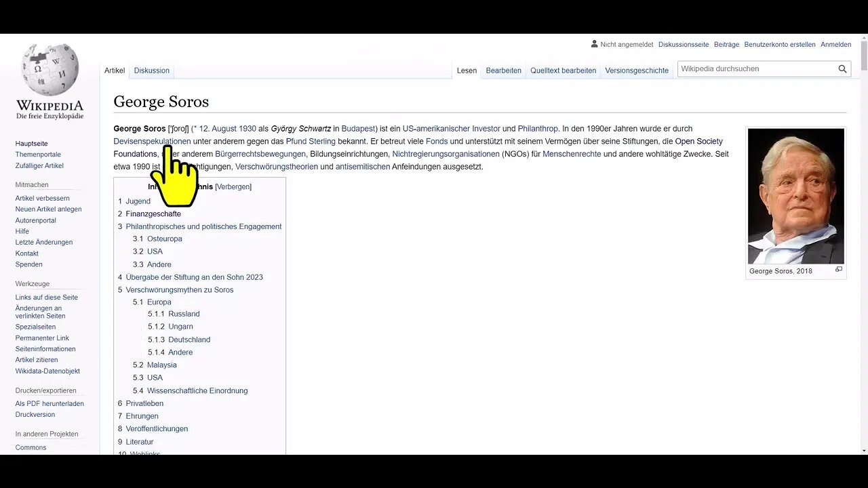The height and width of the screenshot is (488, 868).
Task: Open Seiteninformationen sidebar link
Action: [x=45, y=348]
